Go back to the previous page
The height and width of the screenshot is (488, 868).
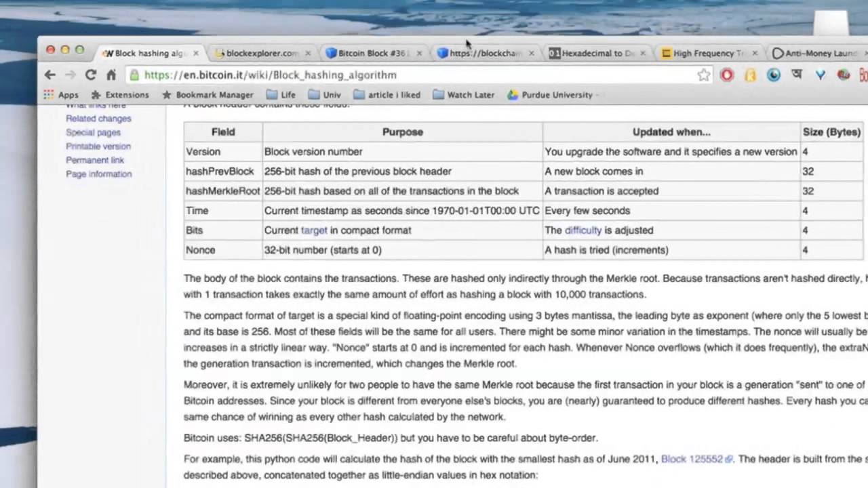click(50, 75)
